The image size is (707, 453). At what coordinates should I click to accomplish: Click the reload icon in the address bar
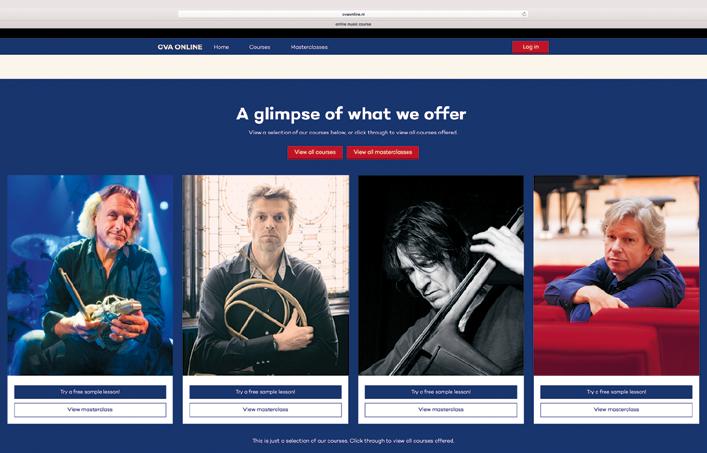click(x=523, y=14)
